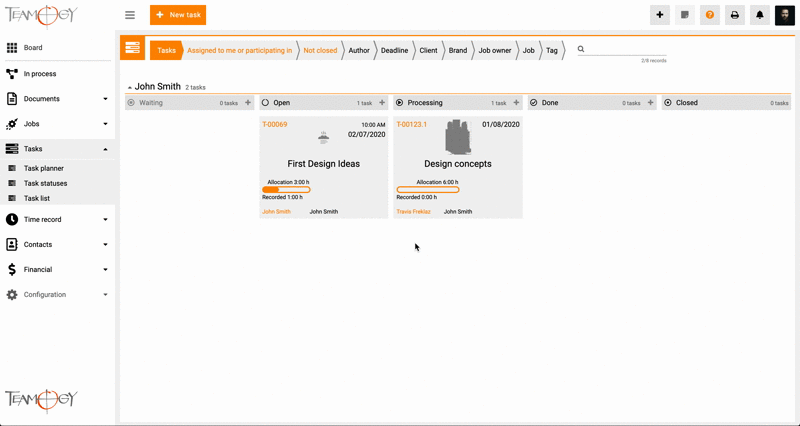Open Task planner in the sidebar
This screenshot has height=426, width=800.
[44, 168]
